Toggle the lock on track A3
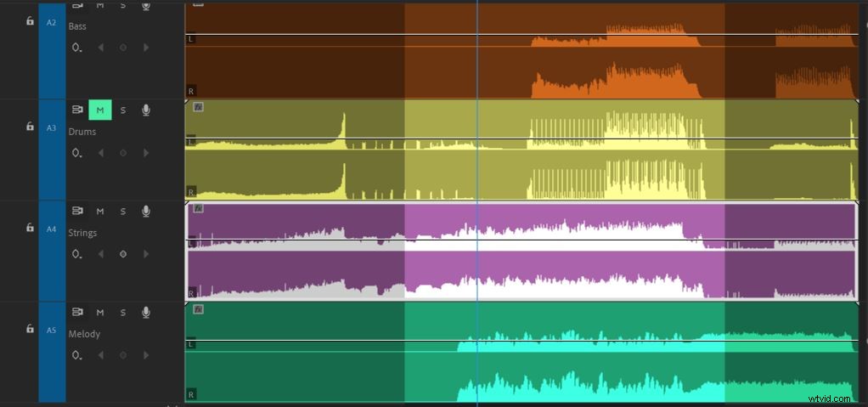 [x=30, y=127]
